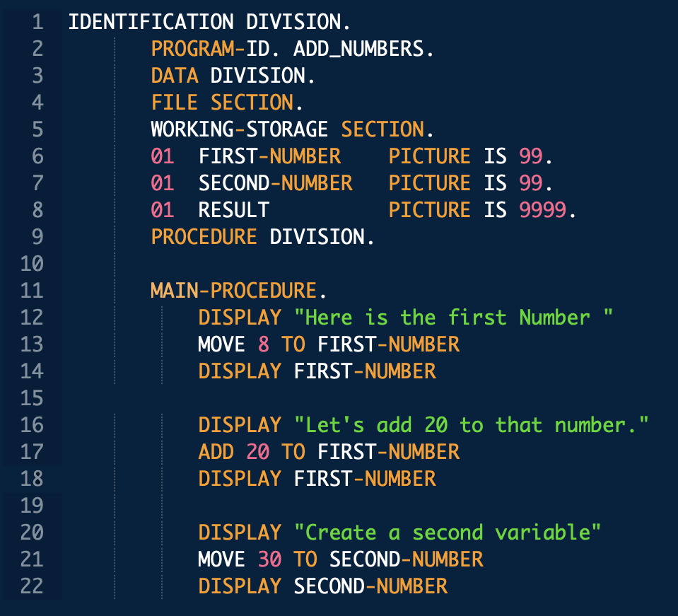Place cursor on IDENTIFICATION DIVISION text

pyautogui.click(x=209, y=22)
